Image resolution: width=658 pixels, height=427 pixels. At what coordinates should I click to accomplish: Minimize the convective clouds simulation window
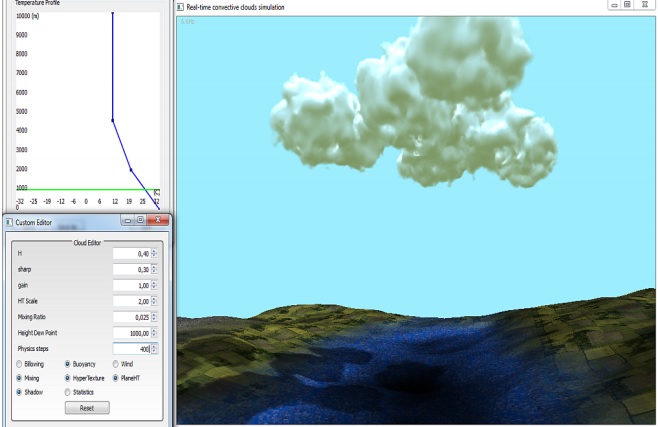coord(614,5)
